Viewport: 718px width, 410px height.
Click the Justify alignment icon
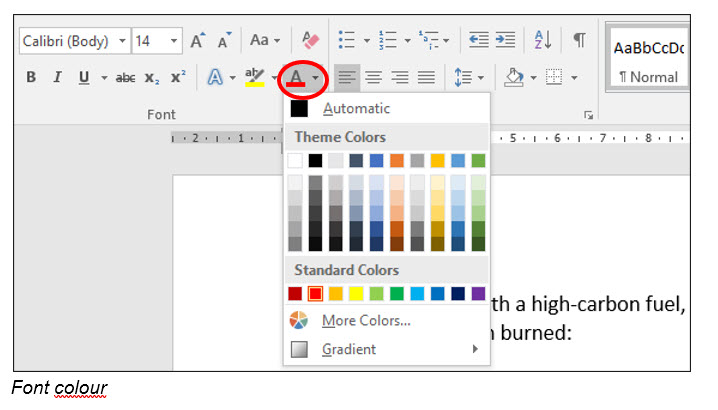pos(426,77)
